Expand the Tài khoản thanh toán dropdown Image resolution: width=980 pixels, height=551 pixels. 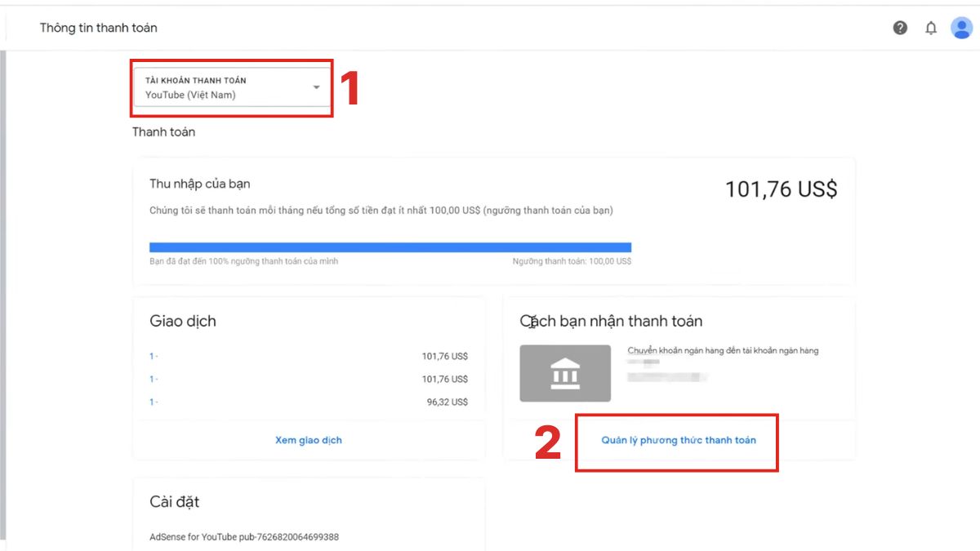pos(233,87)
